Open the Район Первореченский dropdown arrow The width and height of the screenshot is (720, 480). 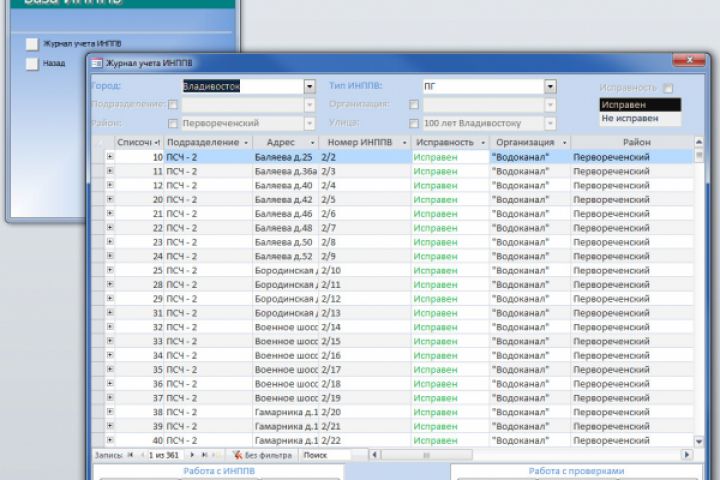coord(309,123)
